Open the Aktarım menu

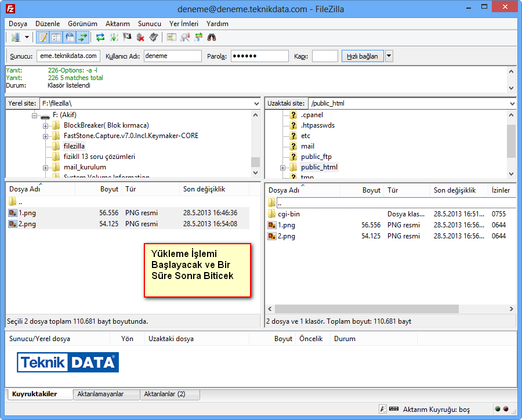tap(117, 24)
